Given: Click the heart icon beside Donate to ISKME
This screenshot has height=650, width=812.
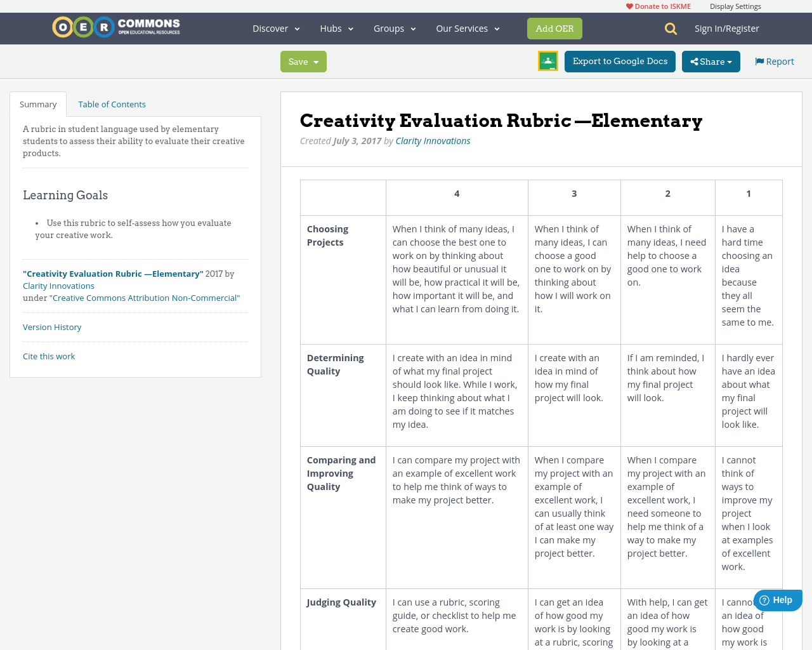Looking at the screenshot, I should (629, 5).
